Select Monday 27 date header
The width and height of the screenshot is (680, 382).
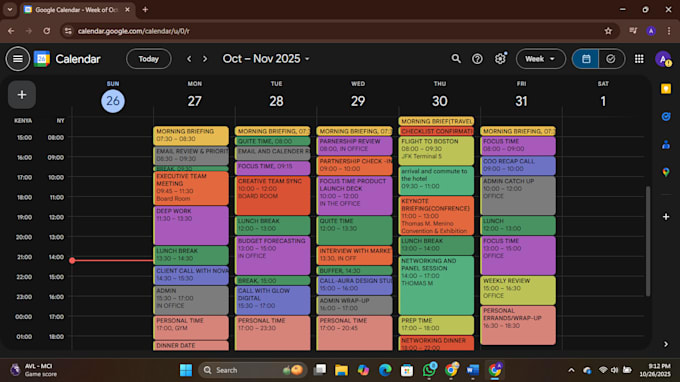tap(194, 101)
